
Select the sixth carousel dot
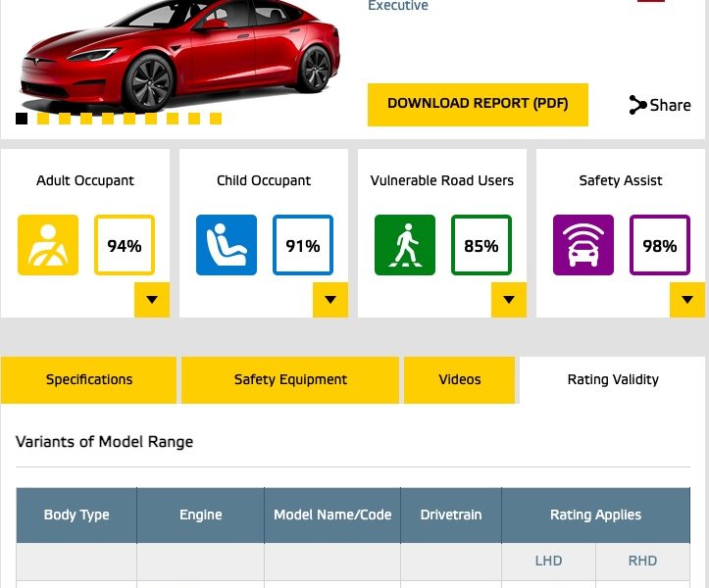coord(129,119)
